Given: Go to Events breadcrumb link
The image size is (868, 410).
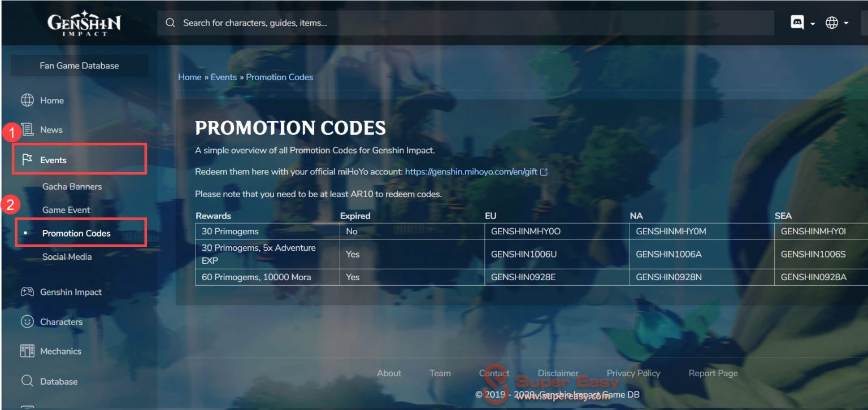Looking at the screenshot, I should 224,77.
